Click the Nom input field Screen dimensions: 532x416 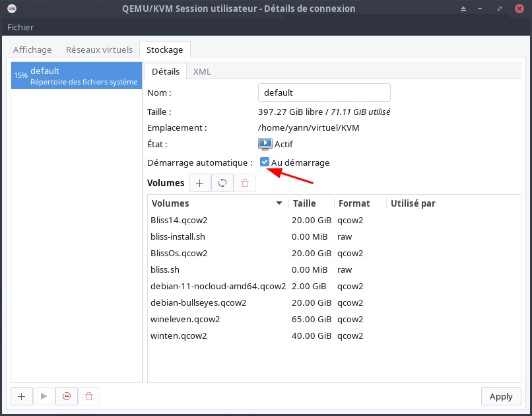click(x=324, y=92)
